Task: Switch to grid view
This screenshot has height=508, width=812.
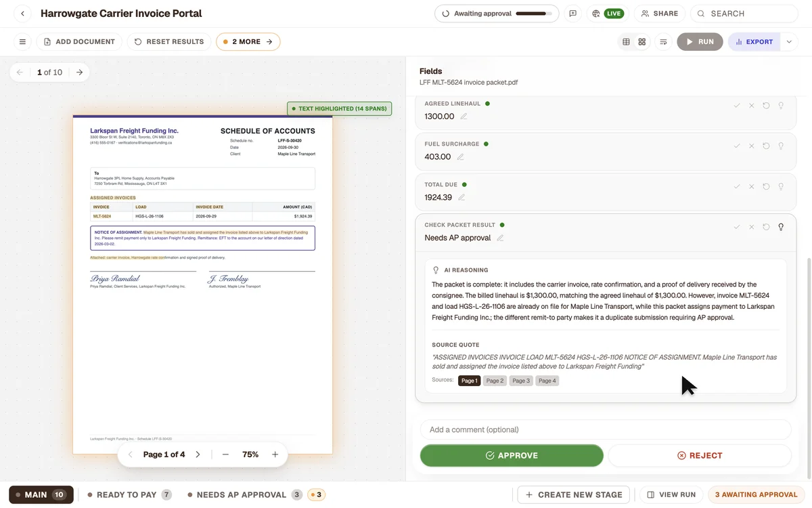Action: 642,42
